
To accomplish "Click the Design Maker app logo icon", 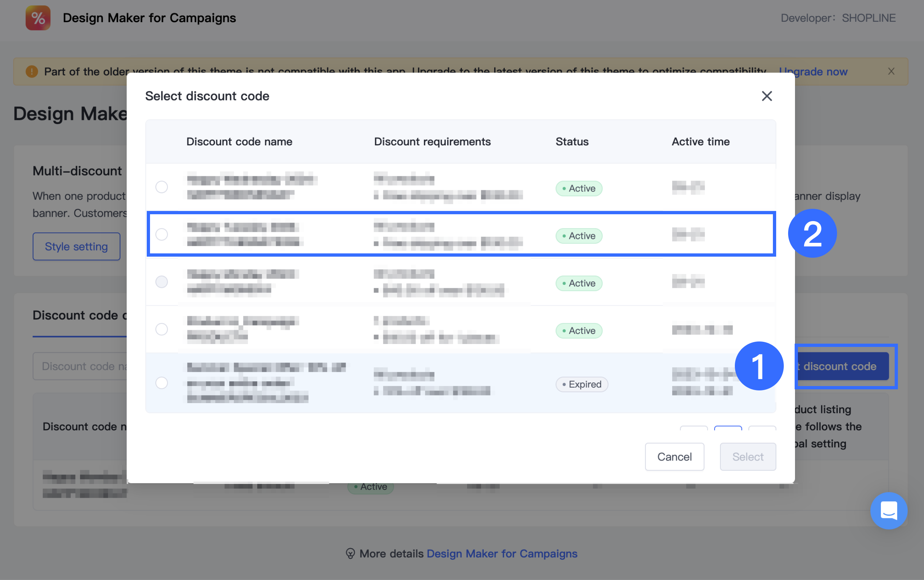I will [x=38, y=18].
